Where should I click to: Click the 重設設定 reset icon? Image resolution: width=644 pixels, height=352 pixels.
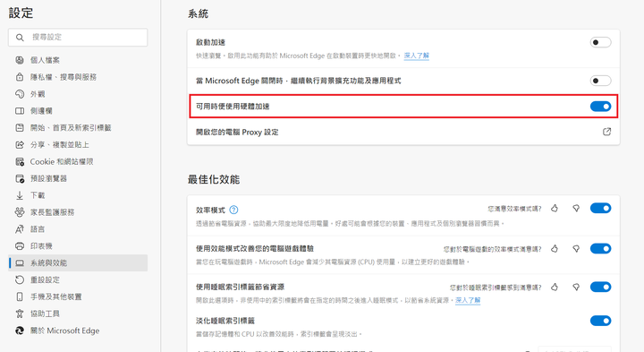(x=20, y=279)
